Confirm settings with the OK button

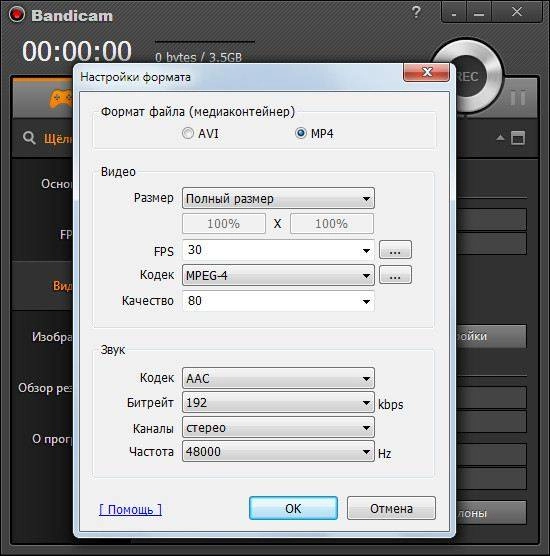click(293, 508)
